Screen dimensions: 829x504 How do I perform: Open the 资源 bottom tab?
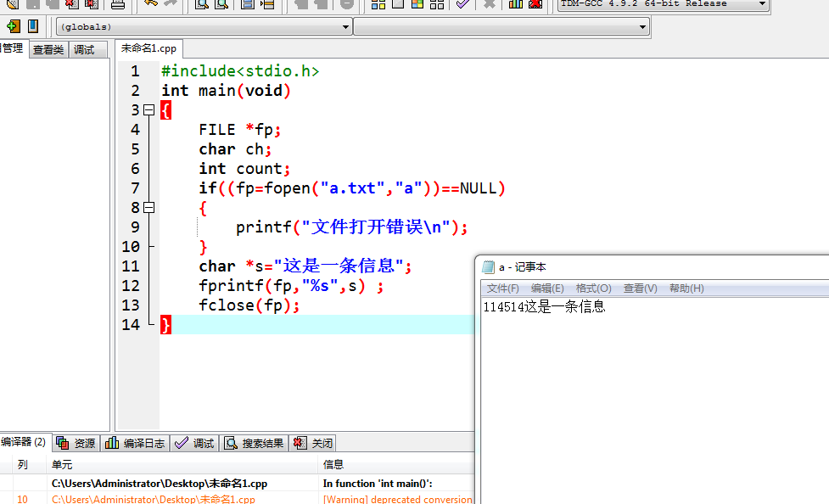(76, 443)
